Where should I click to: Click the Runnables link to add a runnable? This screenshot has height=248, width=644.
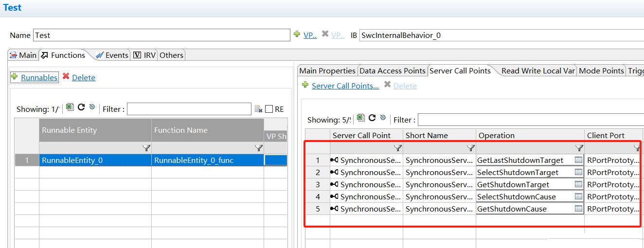[x=39, y=77]
